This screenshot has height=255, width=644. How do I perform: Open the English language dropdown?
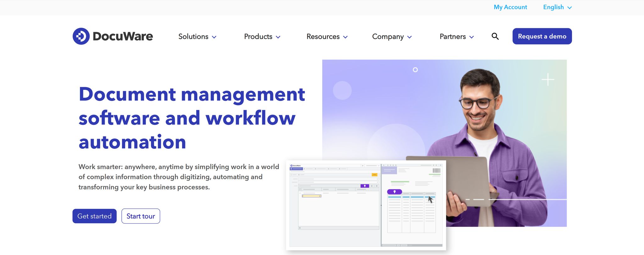[557, 7]
